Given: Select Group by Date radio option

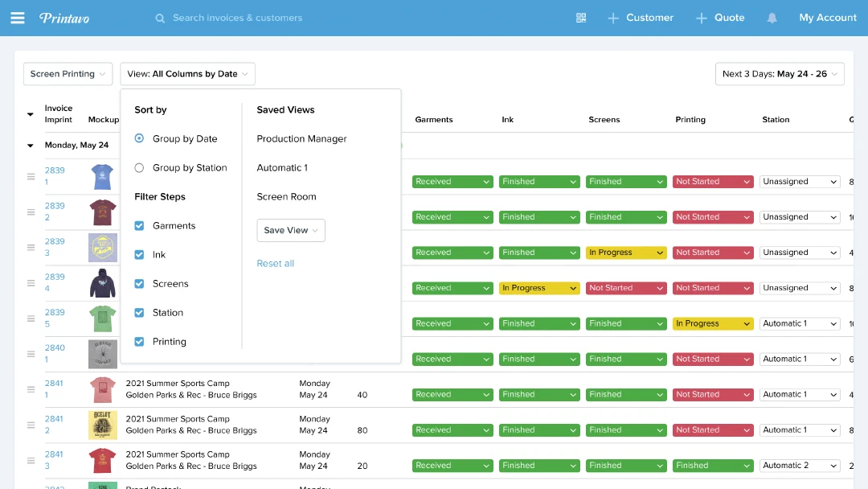Looking at the screenshot, I should pyautogui.click(x=140, y=138).
